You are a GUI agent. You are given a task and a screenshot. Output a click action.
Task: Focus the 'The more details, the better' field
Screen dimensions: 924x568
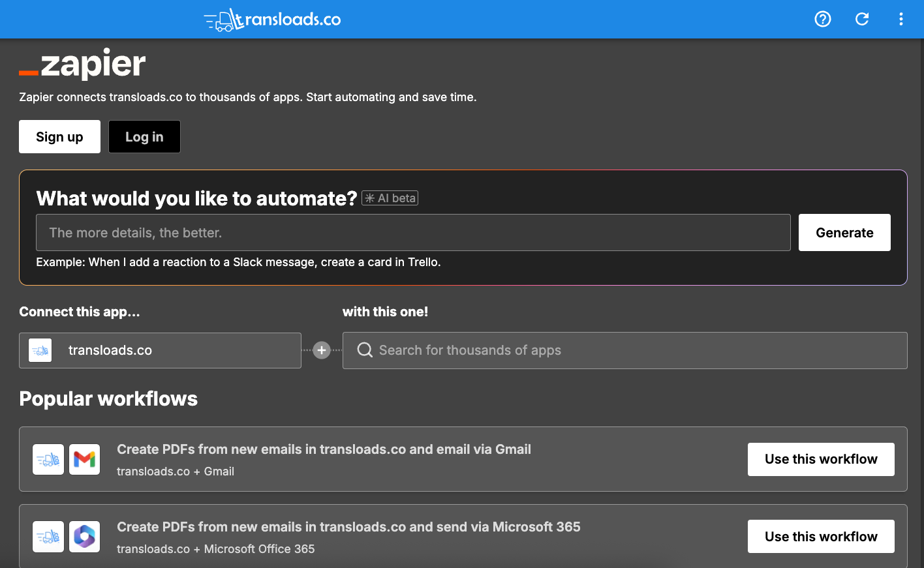(413, 233)
